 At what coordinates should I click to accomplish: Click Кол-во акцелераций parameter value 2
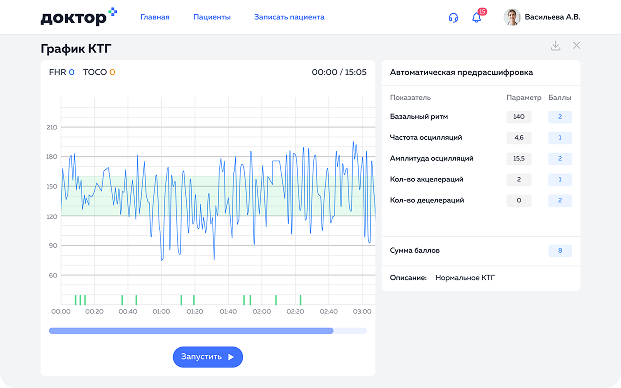519,180
